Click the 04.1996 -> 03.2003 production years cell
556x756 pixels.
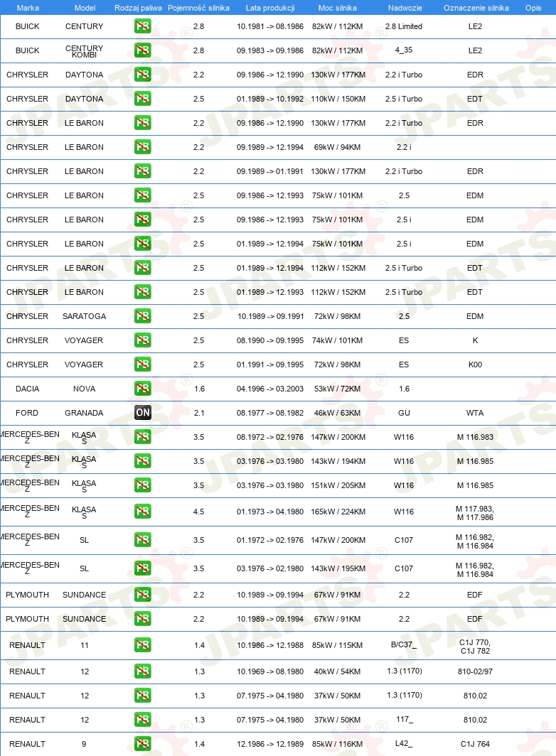tap(269, 388)
